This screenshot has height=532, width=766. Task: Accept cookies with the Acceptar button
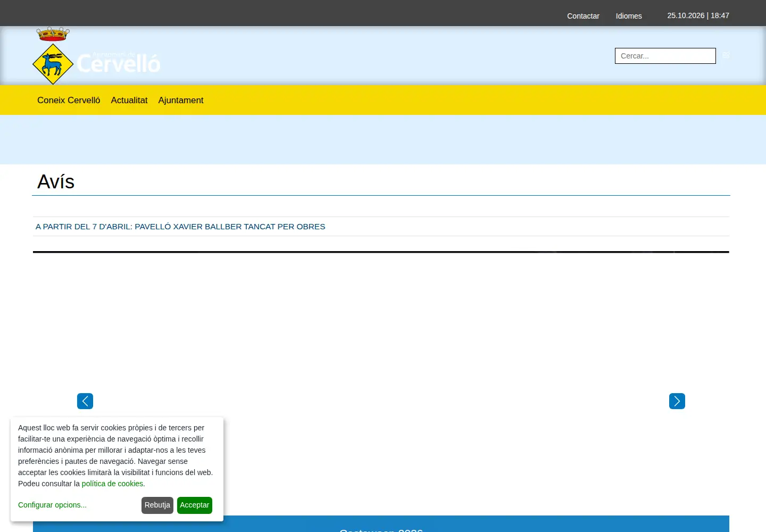[x=195, y=505]
